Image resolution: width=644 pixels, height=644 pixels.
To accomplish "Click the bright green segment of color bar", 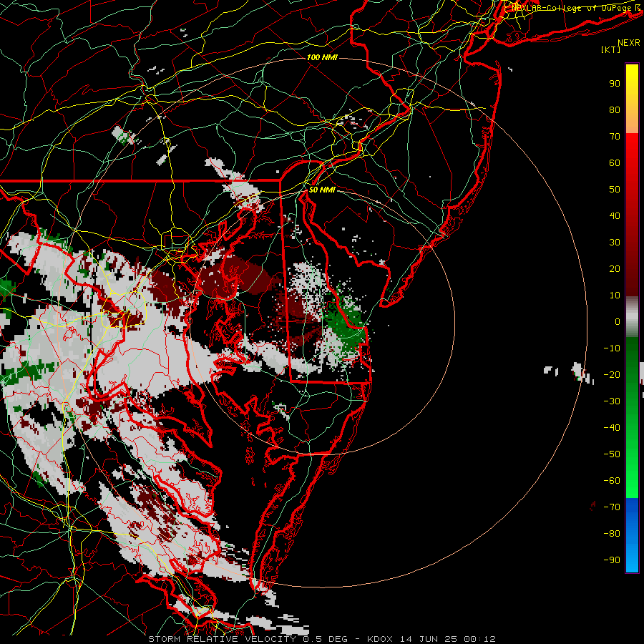I will click(x=632, y=464).
